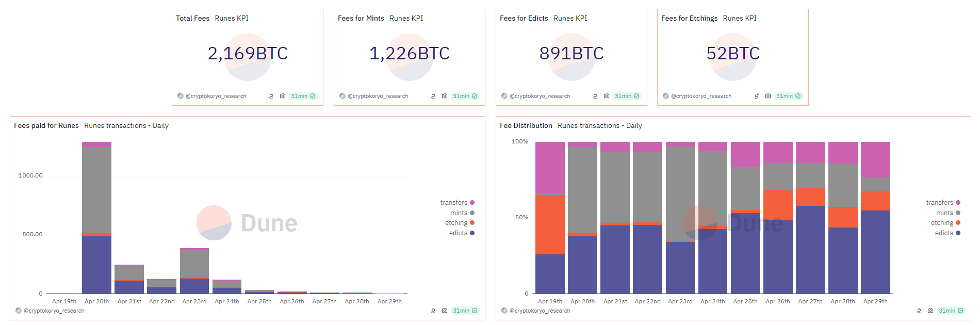Viewport: 980px width, 325px height.
Task: Open the Fee Distribution query title
Action: tap(526, 125)
